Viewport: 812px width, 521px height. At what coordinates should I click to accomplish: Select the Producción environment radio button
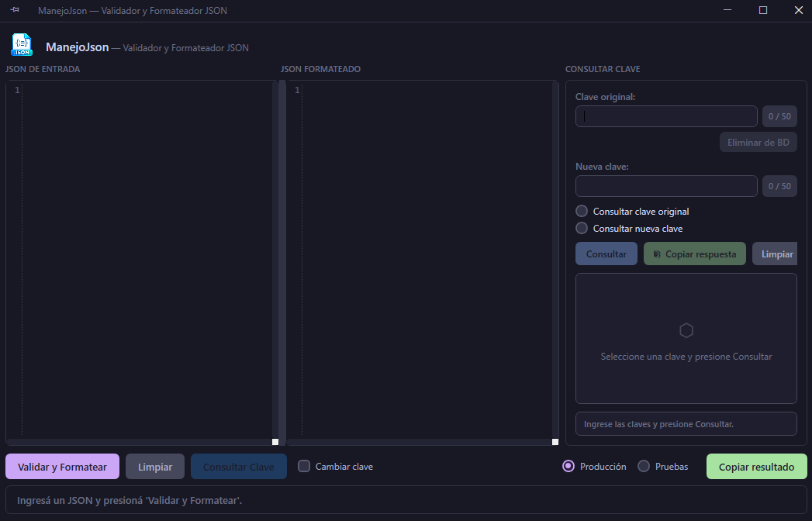coord(568,466)
